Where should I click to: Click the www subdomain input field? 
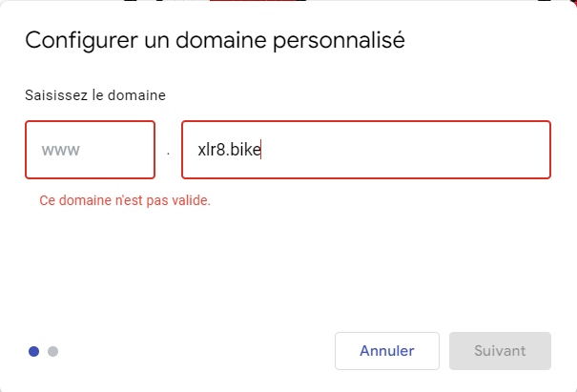(90, 150)
